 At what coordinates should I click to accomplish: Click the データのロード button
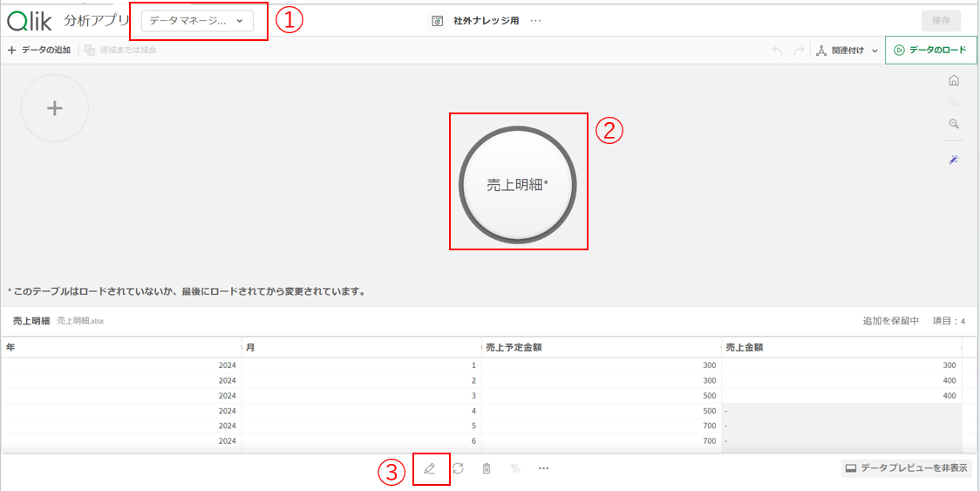pyautogui.click(x=929, y=51)
